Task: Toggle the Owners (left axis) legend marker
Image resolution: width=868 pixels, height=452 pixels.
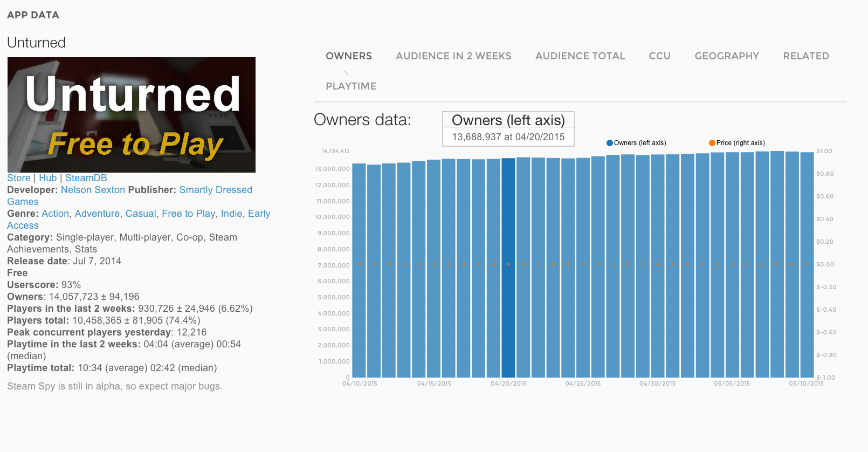Action: tap(610, 143)
